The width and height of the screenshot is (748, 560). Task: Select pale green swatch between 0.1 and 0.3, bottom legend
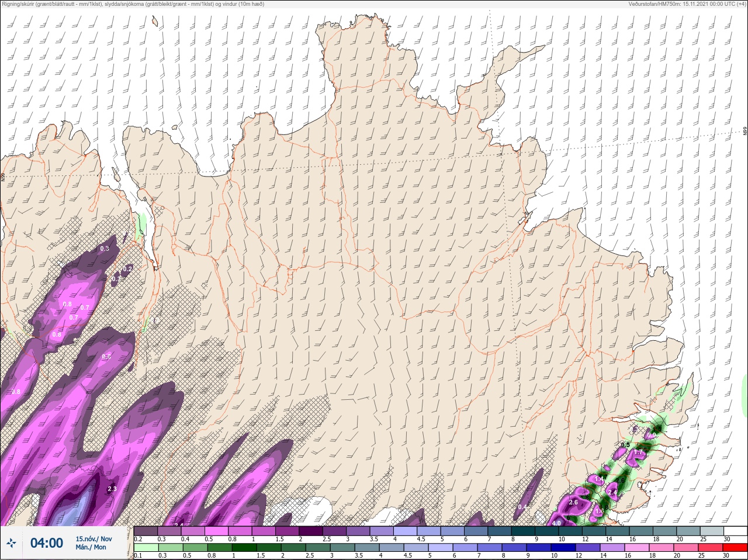pyautogui.click(x=146, y=547)
